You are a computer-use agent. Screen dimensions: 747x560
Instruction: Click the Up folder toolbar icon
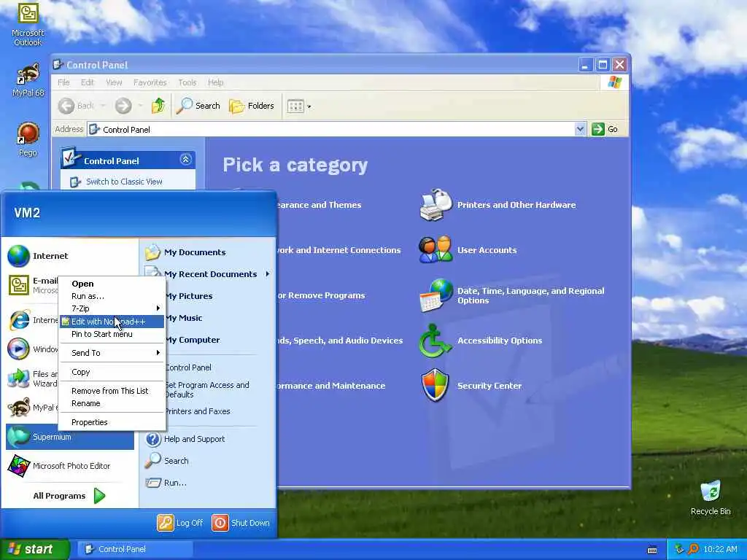click(158, 106)
